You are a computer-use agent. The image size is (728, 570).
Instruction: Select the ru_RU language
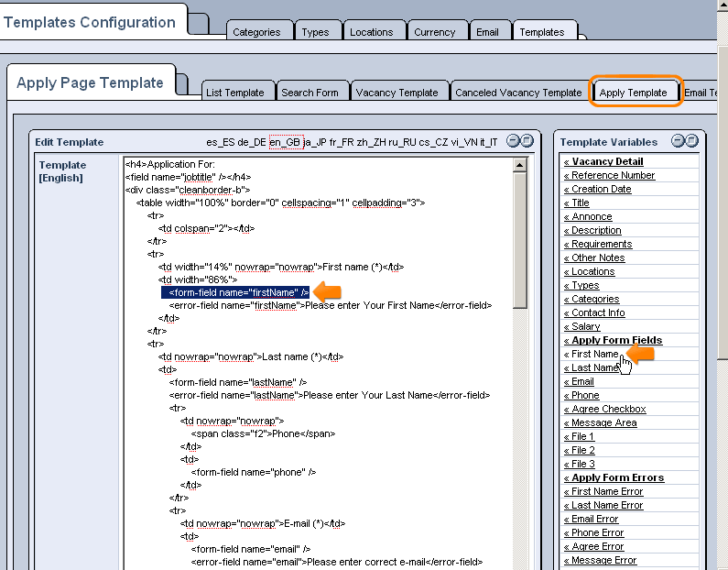click(x=402, y=142)
